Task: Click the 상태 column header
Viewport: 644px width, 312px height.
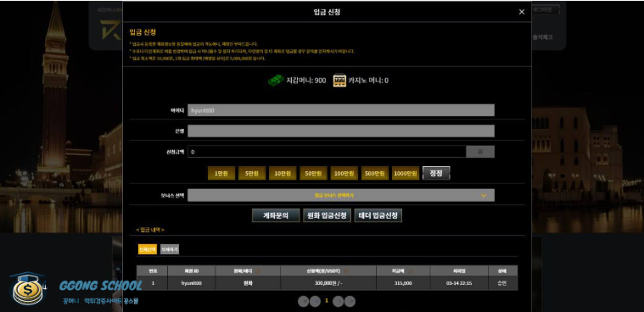Action: [503, 271]
